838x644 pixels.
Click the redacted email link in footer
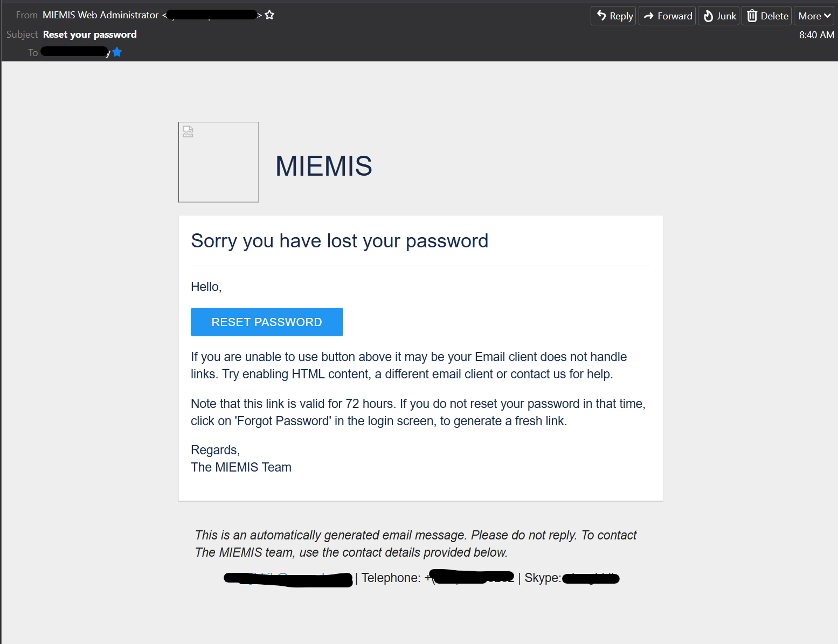click(x=288, y=579)
